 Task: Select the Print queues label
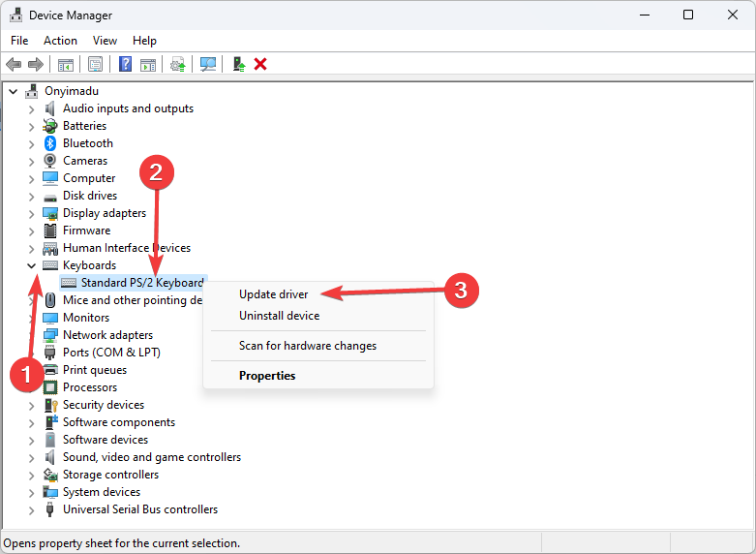tap(95, 370)
